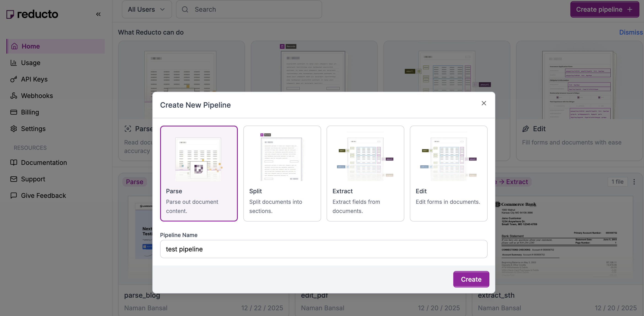
Task: Click the Pipeline Name text field
Action: coord(324,249)
